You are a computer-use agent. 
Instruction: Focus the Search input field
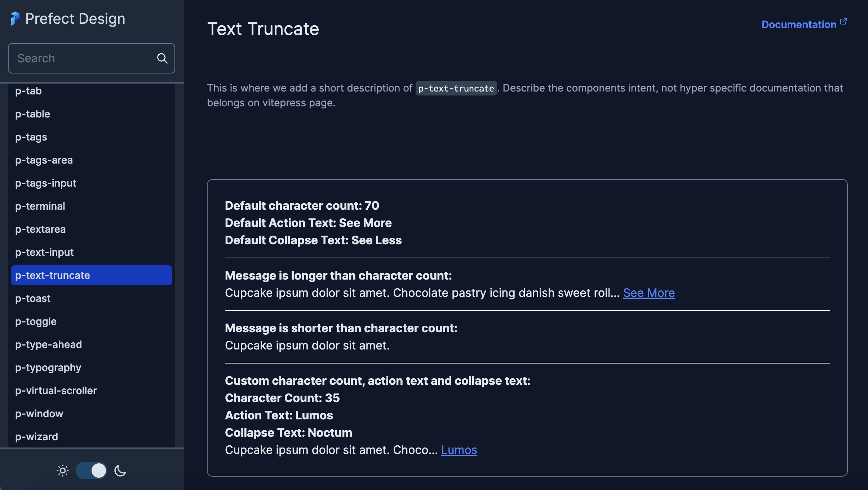[x=92, y=58]
